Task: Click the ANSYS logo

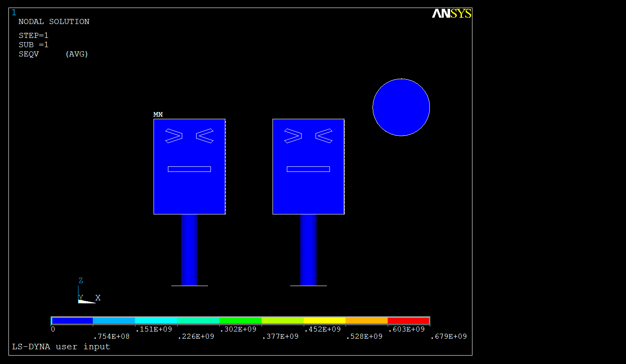Action: 451,13
